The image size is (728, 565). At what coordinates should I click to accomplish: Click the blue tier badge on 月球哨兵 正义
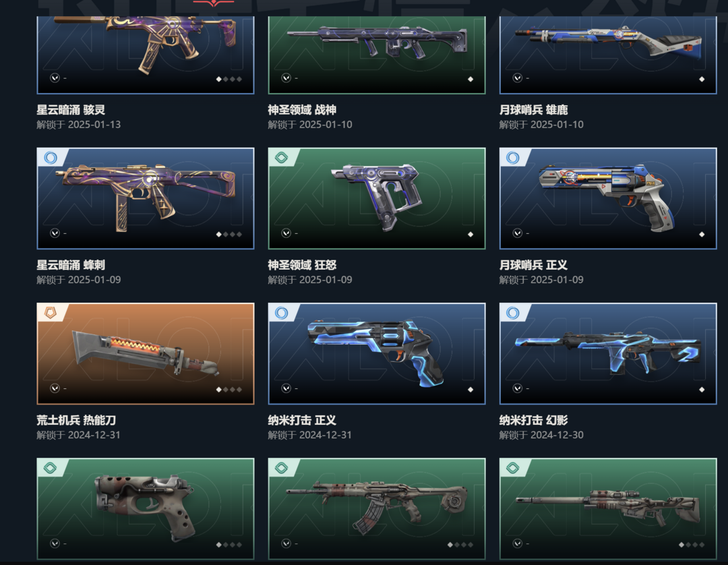click(513, 158)
